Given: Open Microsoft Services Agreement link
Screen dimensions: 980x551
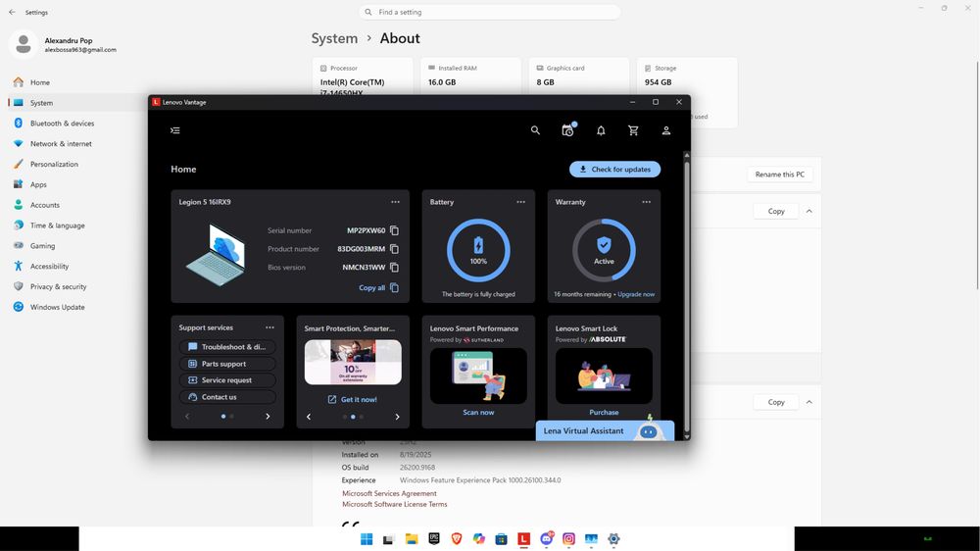Looking at the screenshot, I should [x=389, y=493].
